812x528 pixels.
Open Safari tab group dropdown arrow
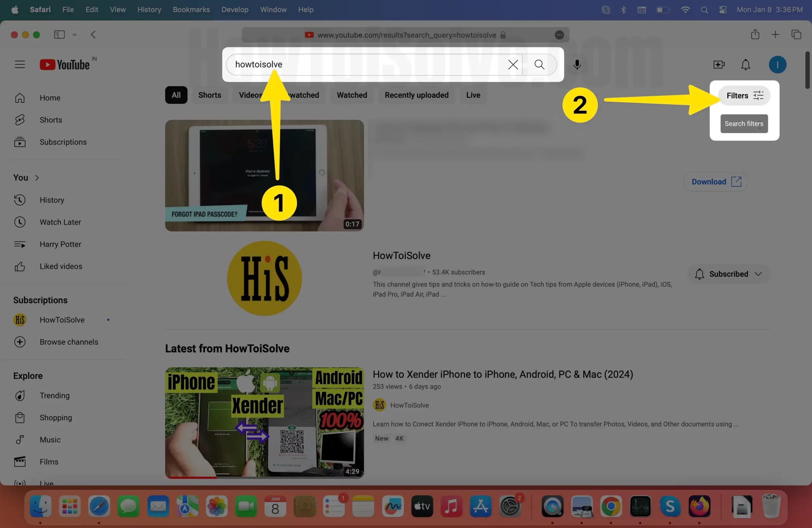tap(74, 35)
